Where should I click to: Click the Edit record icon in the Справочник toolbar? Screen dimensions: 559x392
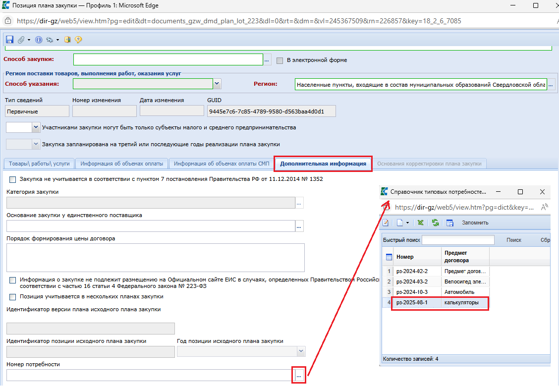(x=386, y=223)
